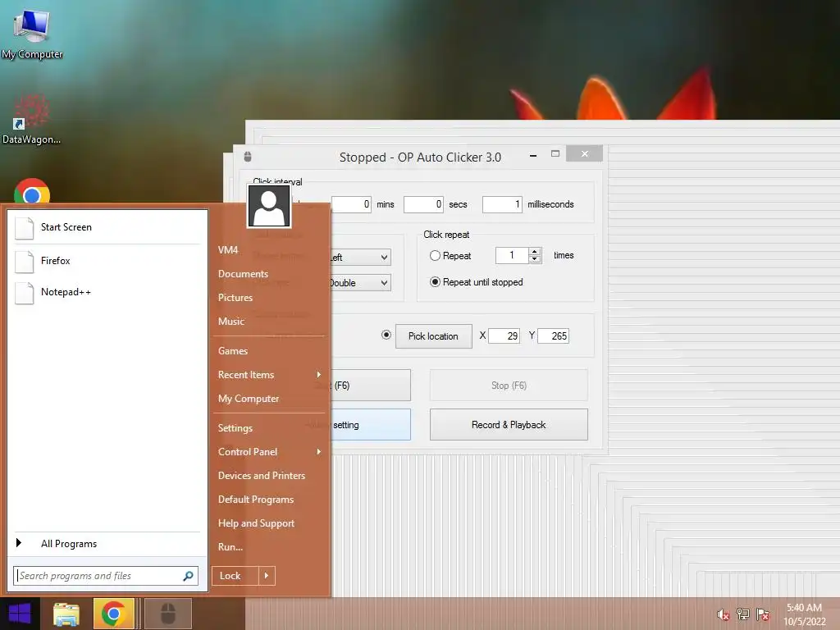Image resolution: width=840 pixels, height=630 pixels.
Task: Open Chrome from the taskbar
Action: pyautogui.click(x=113, y=614)
